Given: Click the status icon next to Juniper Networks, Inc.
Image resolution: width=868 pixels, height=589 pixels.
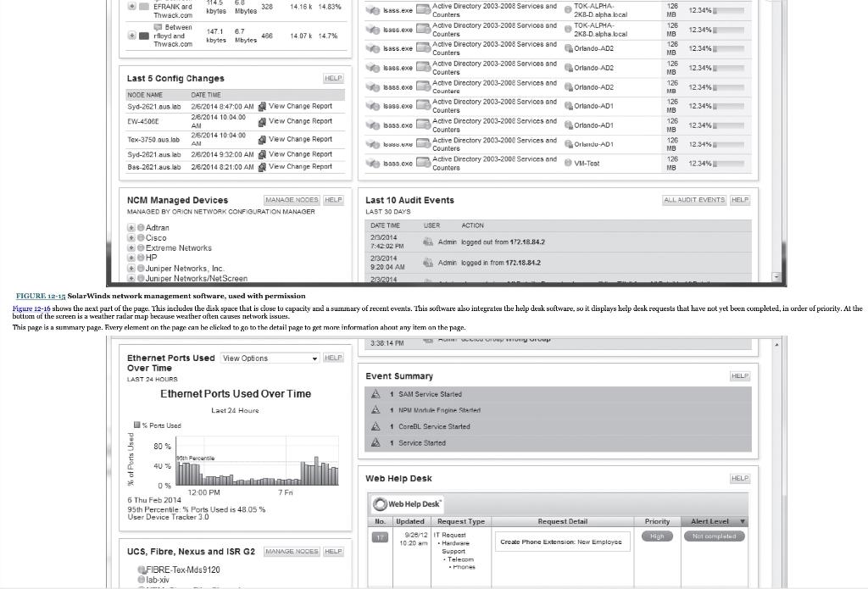Looking at the screenshot, I should pyautogui.click(x=141, y=268).
